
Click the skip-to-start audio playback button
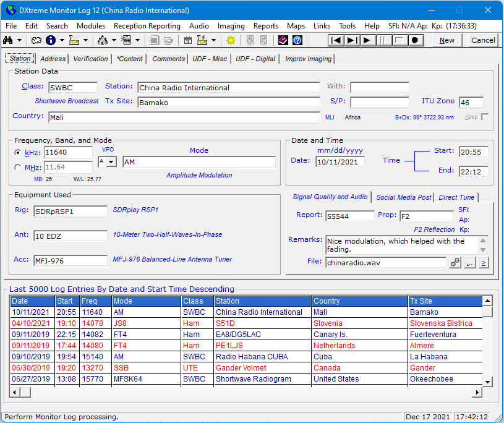(336, 40)
